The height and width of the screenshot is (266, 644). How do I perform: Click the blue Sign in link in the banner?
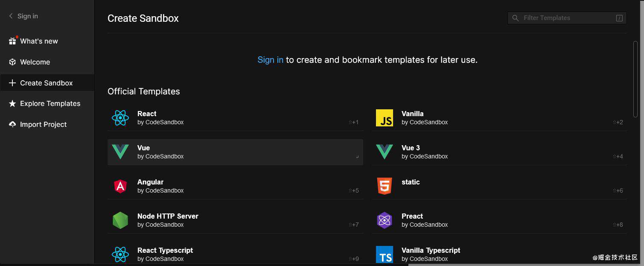[270, 60]
